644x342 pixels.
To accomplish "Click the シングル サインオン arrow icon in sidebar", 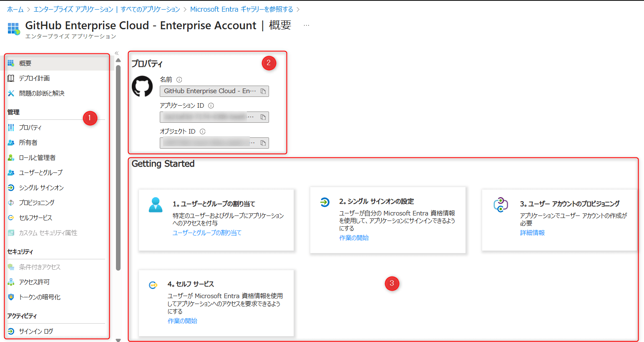I will 11,187.
